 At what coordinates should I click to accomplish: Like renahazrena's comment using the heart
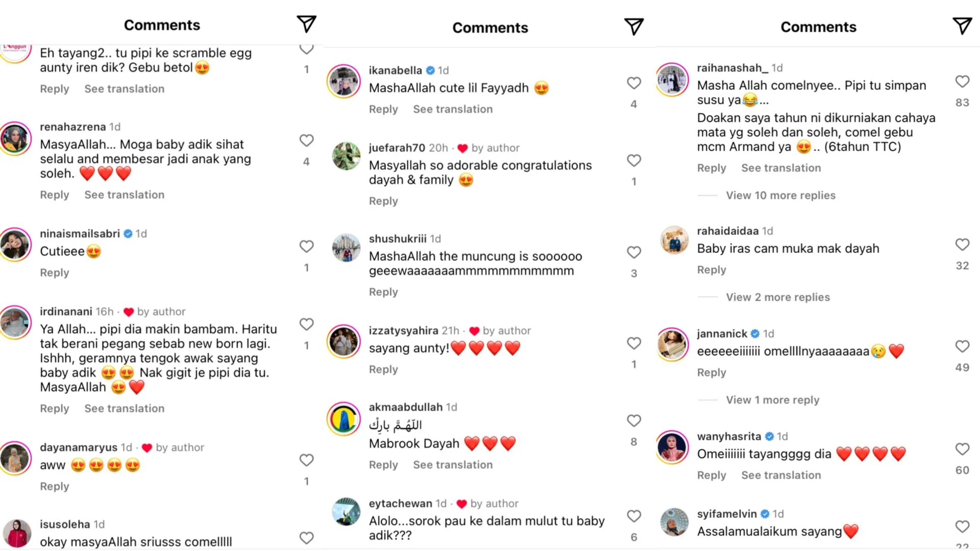tap(306, 140)
